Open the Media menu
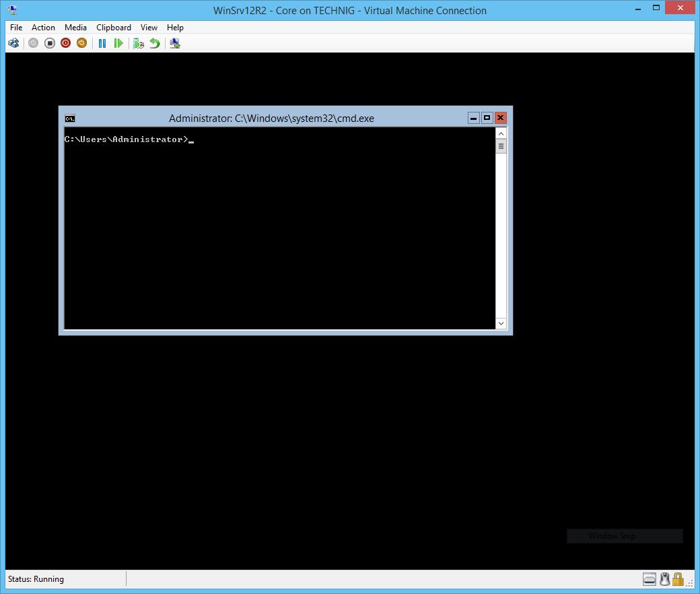Viewport: 700px width, 594px height. [x=75, y=28]
